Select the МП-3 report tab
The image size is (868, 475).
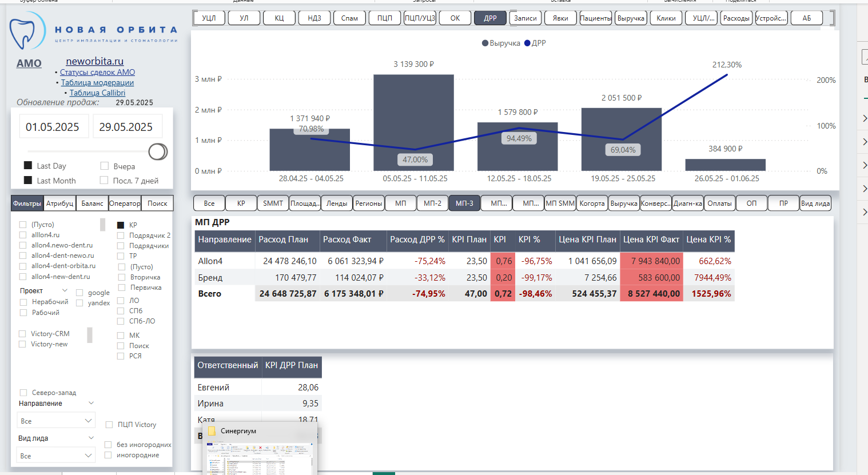464,203
